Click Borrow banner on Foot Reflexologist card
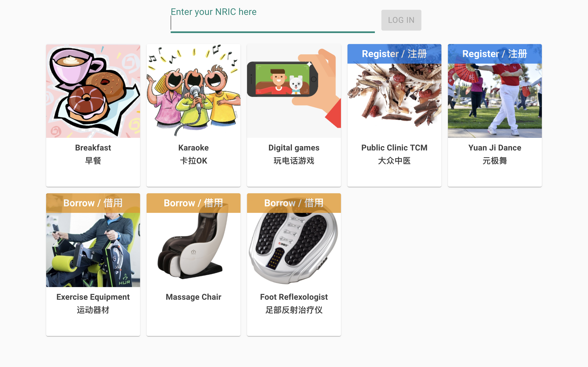The width and height of the screenshot is (588, 367). point(294,203)
